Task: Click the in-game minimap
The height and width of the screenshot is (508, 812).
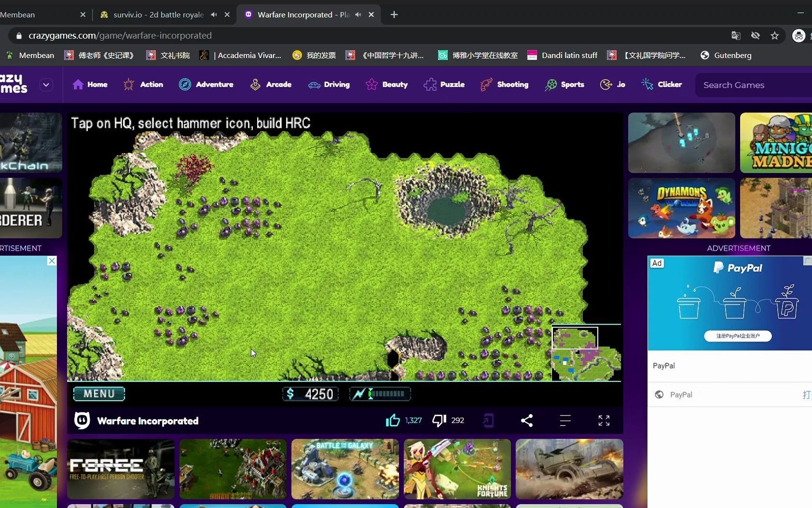Action: tap(586, 353)
